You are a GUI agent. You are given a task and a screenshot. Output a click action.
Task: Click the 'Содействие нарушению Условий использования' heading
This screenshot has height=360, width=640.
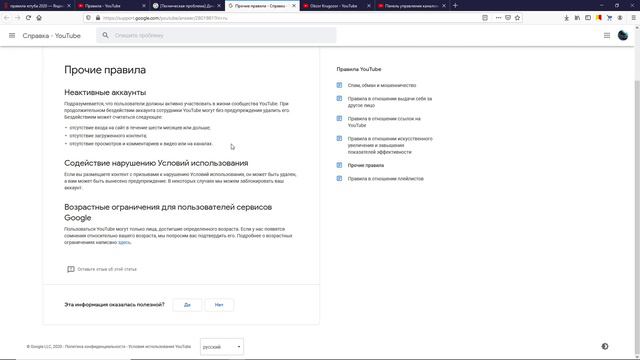point(156,163)
